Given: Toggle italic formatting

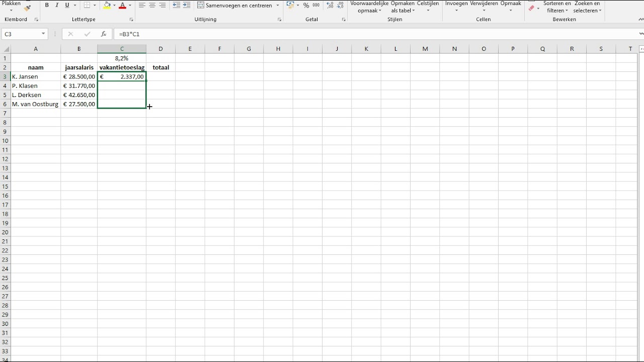Looking at the screenshot, I should [57, 5].
